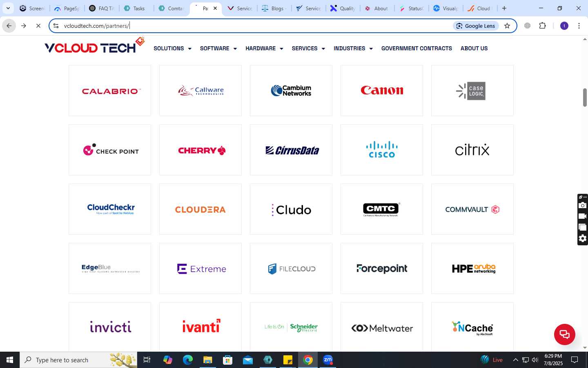Open the CMTC partner tile
Image resolution: width=588 pixels, height=368 pixels.
[x=382, y=209]
